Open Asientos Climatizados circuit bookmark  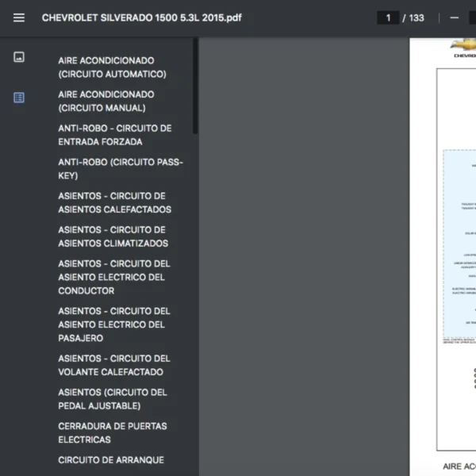click(x=113, y=236)
